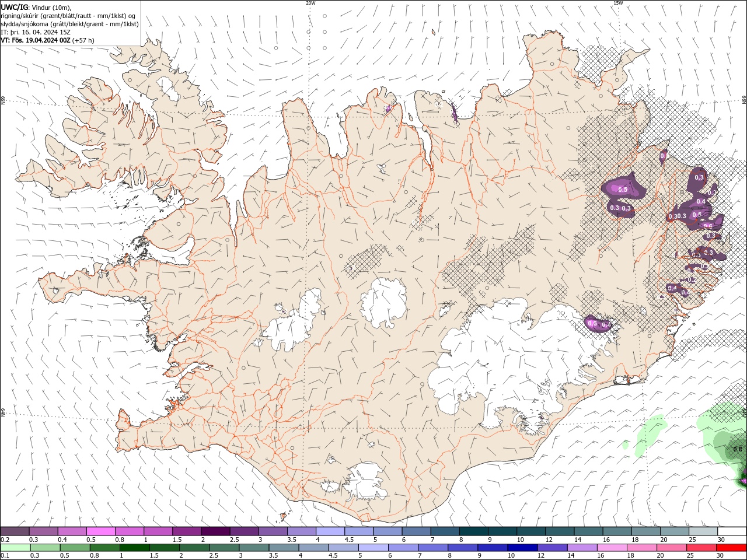
Task: Select the 3 gray-green swatch in lower legend row
Action: (x=254, y=548)
